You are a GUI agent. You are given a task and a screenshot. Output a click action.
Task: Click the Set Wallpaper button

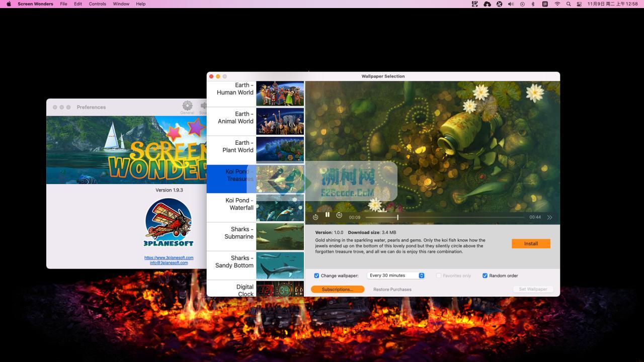(533, 289)
